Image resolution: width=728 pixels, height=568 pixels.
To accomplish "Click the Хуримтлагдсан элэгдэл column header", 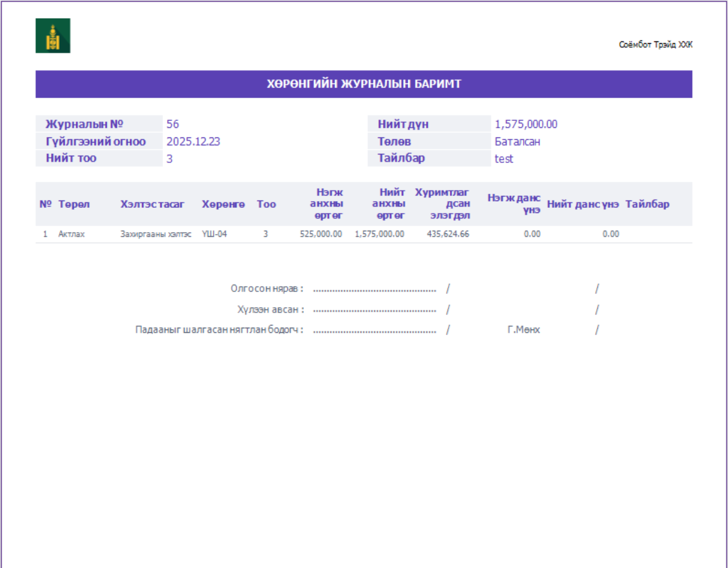I will 442,204.
